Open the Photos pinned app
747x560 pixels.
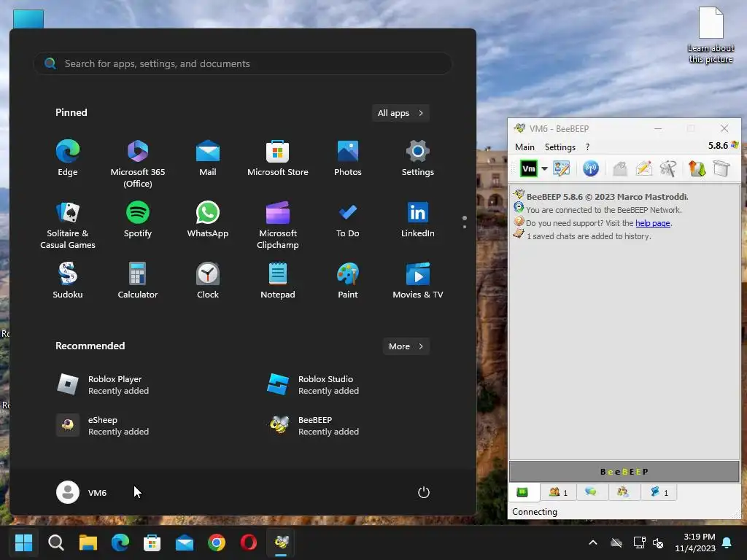tap(348, 159)
